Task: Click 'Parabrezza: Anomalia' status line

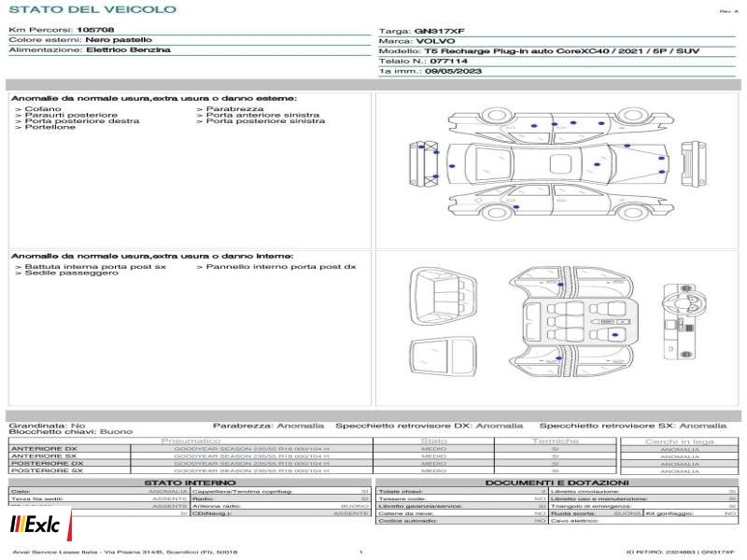Action: tap(268, 426)
